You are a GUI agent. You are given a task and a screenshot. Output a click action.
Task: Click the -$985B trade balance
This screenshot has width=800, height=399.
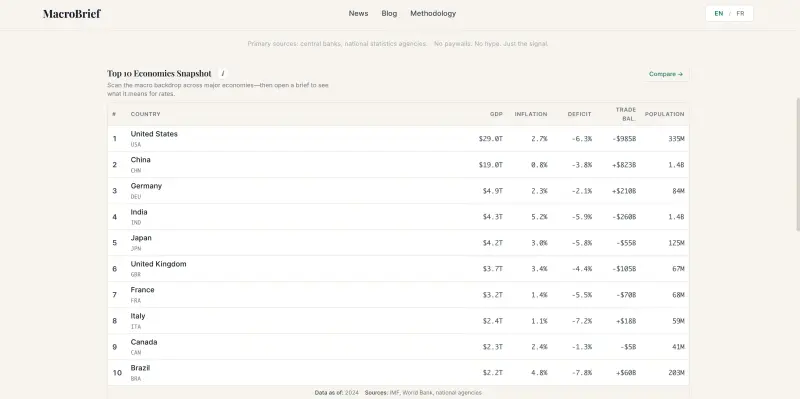tap(624, 139)
